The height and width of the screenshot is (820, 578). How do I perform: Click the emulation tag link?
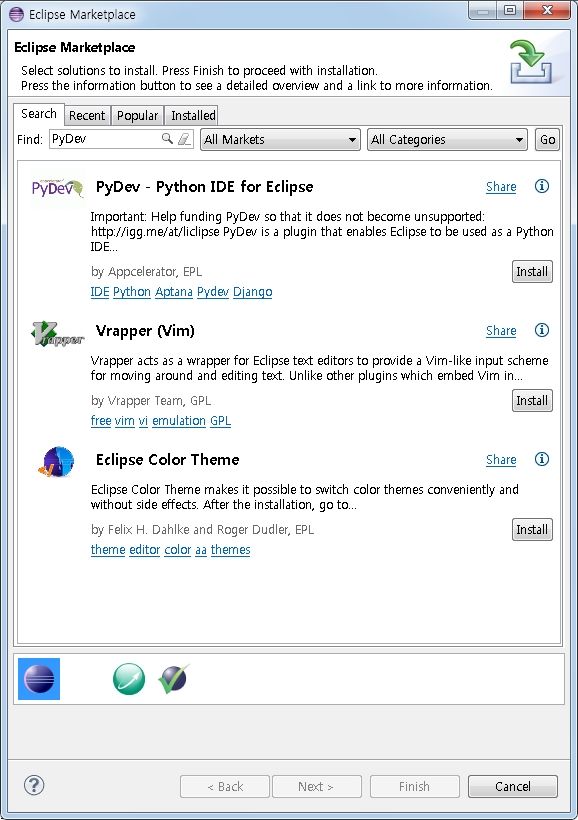coord(179,421)
